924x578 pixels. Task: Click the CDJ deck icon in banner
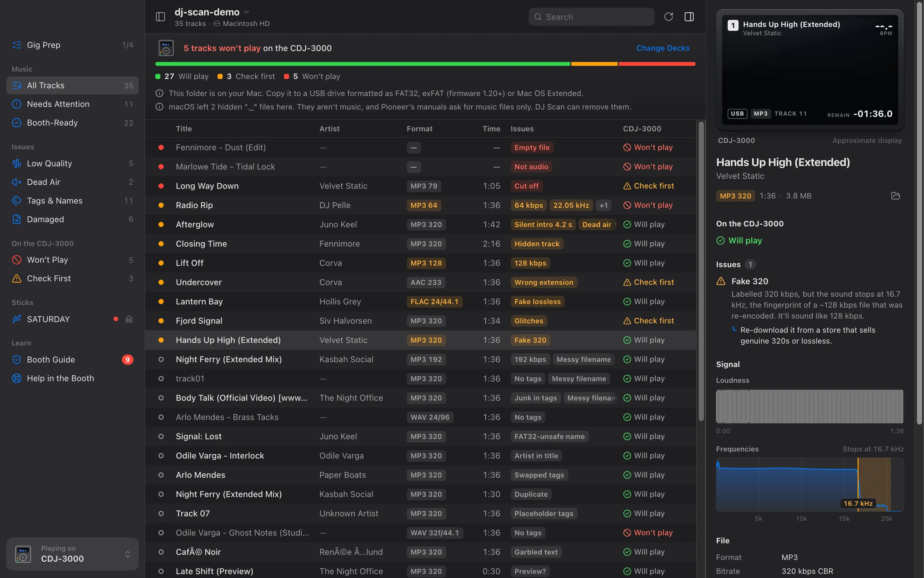pyautogui.click(x=166, y=48)
